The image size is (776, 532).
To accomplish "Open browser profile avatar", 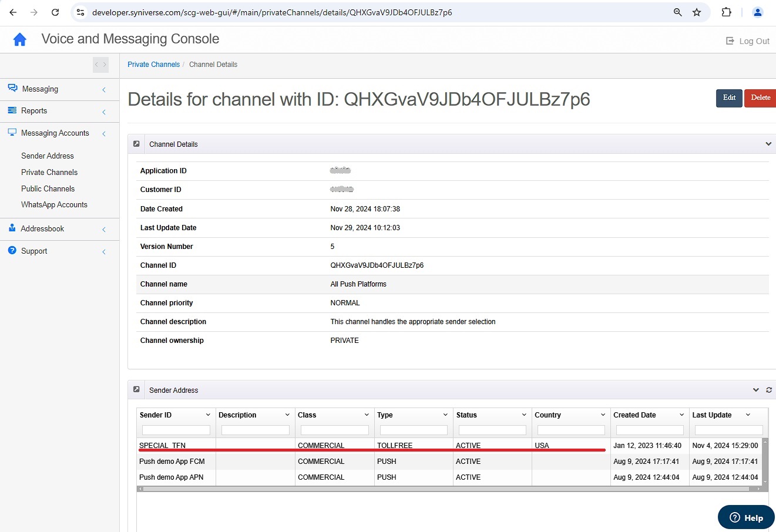I will coord(758,12).
